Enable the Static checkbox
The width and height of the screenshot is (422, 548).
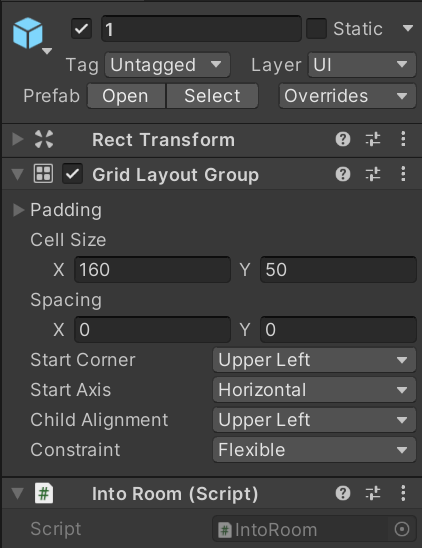[316, 29]
